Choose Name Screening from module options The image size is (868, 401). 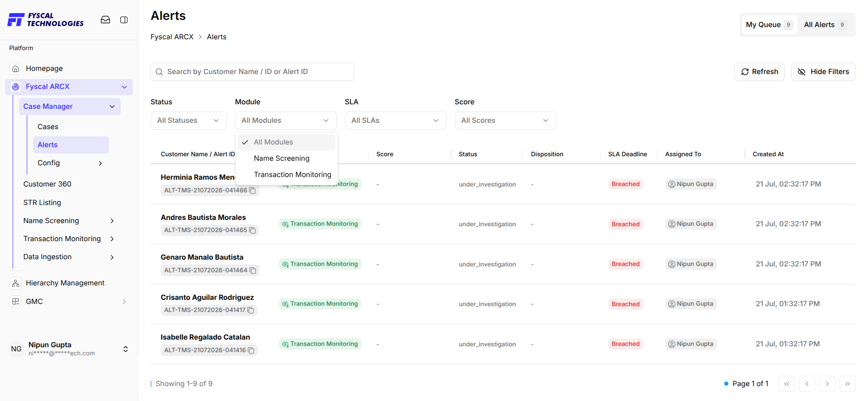(x=287, y=159)
